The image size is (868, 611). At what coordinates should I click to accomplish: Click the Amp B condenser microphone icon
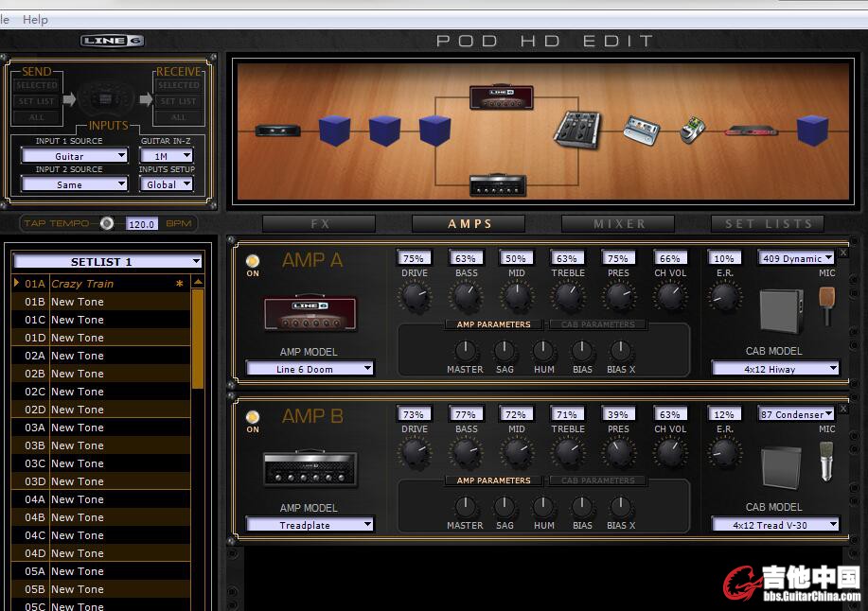coord(826,462)
